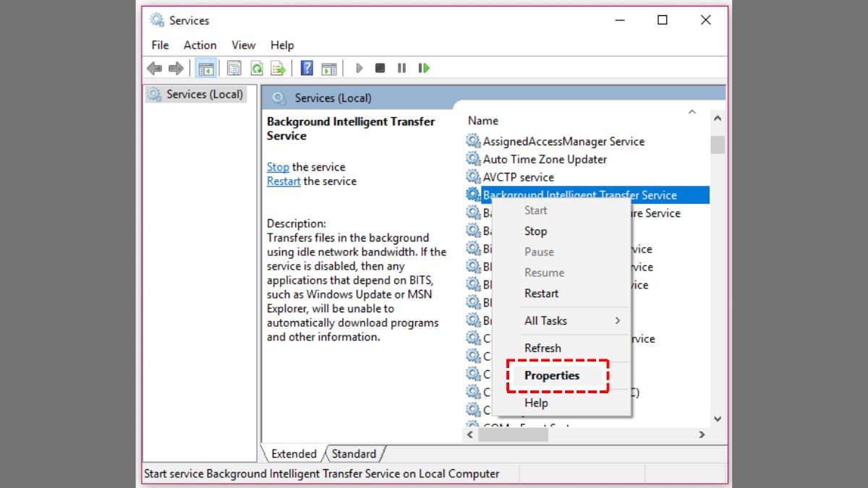Click the Restart the service link

tap(284, 181)
